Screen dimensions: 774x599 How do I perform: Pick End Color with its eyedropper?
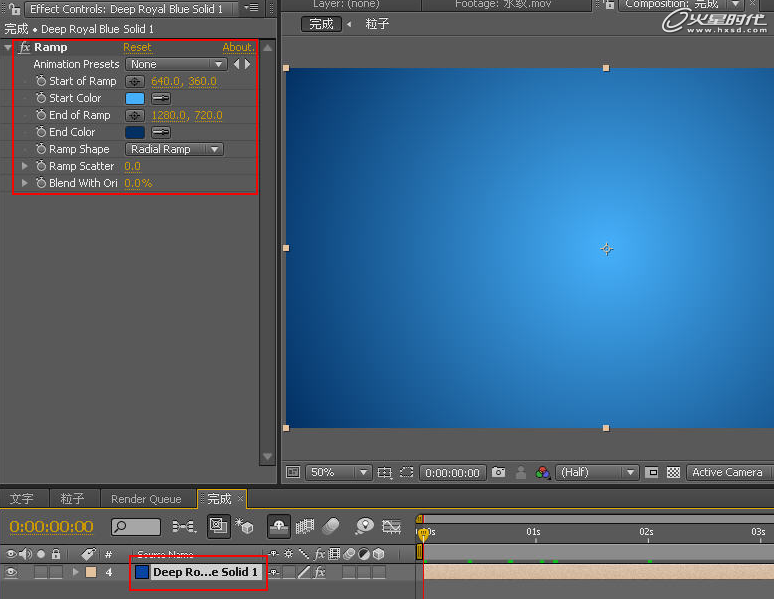pyautogui.click(x=160, y=132)
